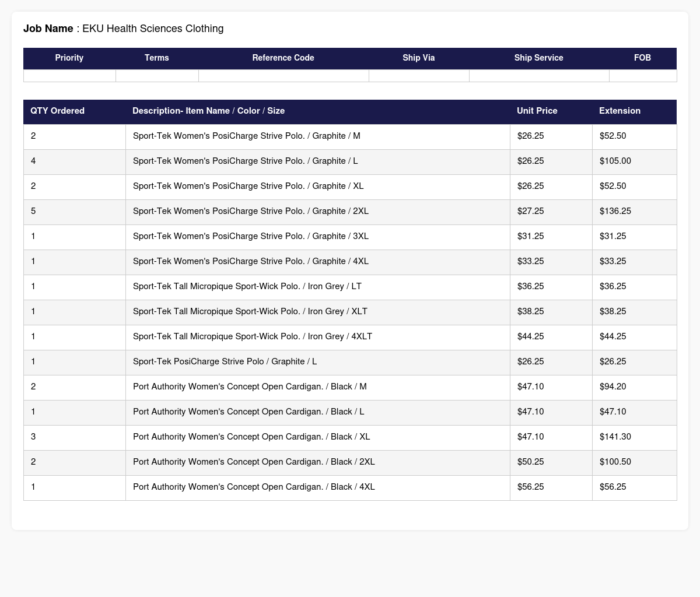Click the $27.25 unit price

coord(531,211)
